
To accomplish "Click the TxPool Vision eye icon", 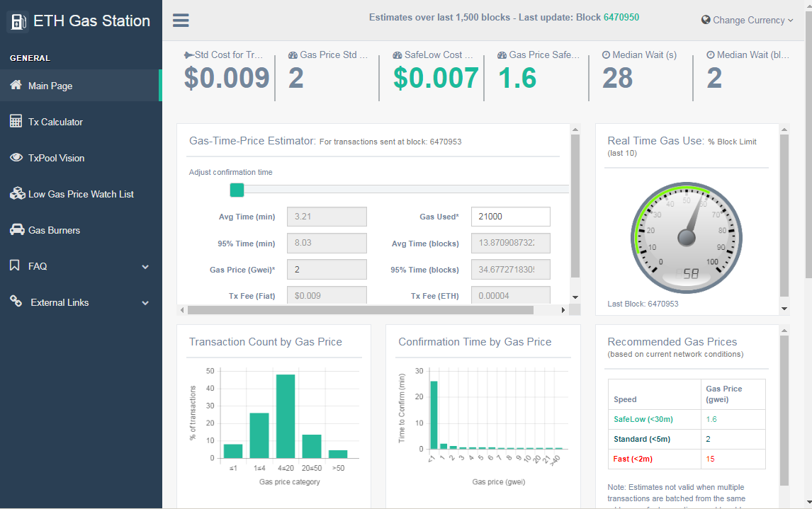I will 16,157.
